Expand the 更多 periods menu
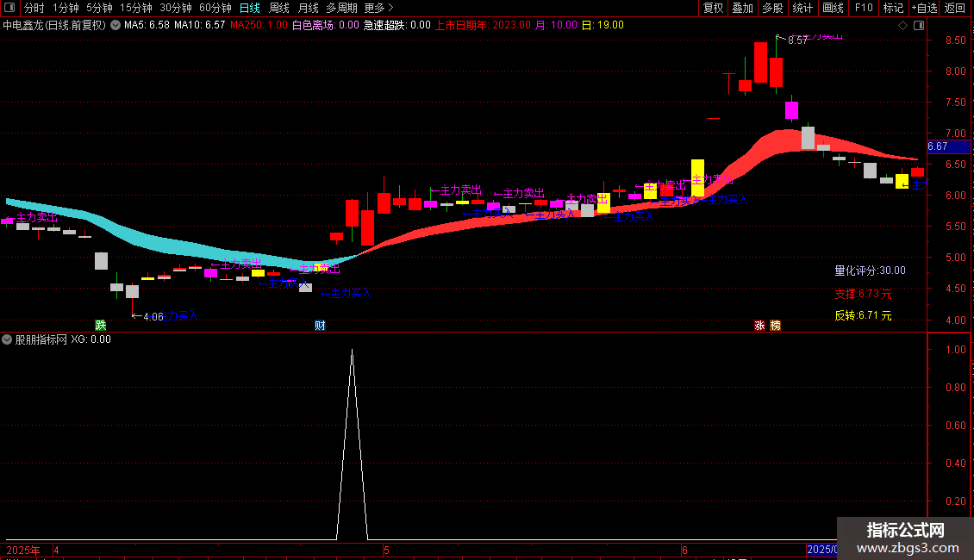This screenshot has height=560, width=974. (x=378, y=8)
